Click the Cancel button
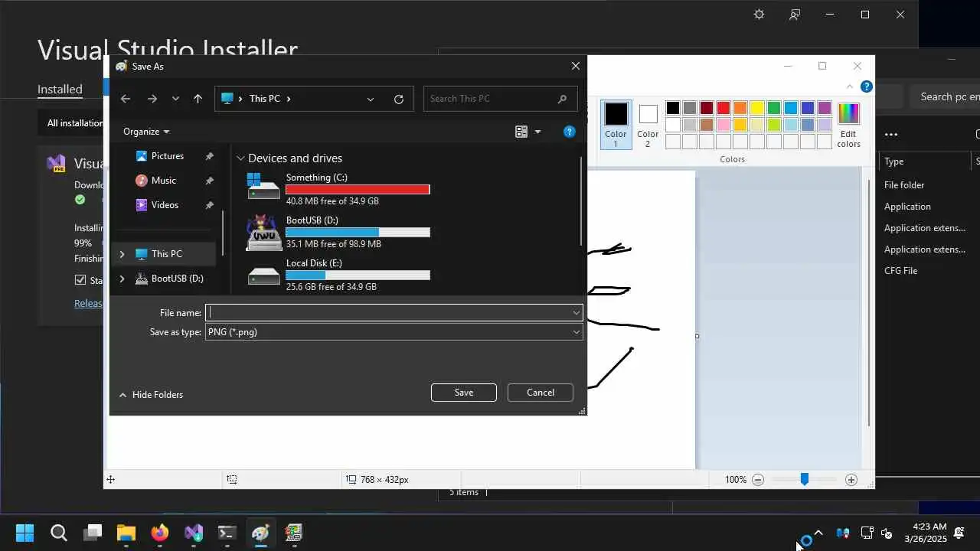The image size is (980, 551). tap(541, 393)
